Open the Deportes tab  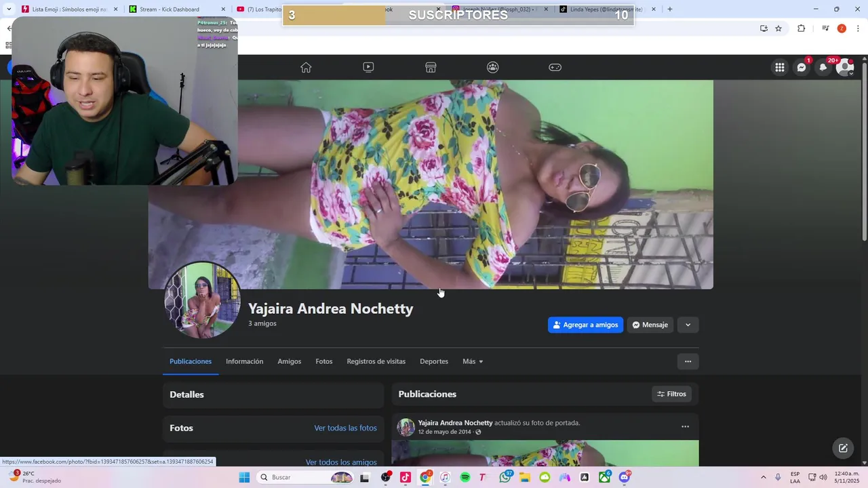click(x=434, y=361)
